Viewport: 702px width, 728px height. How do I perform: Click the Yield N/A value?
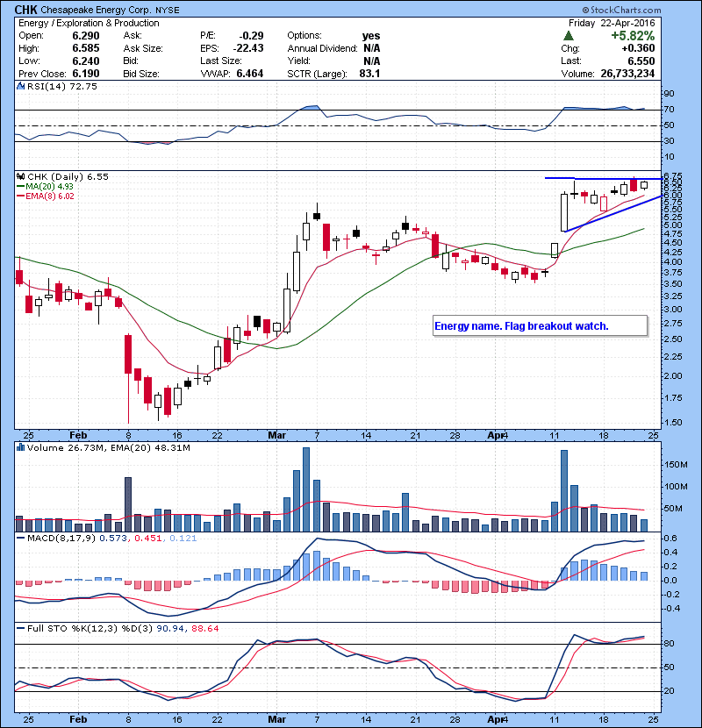pos(372,61)
